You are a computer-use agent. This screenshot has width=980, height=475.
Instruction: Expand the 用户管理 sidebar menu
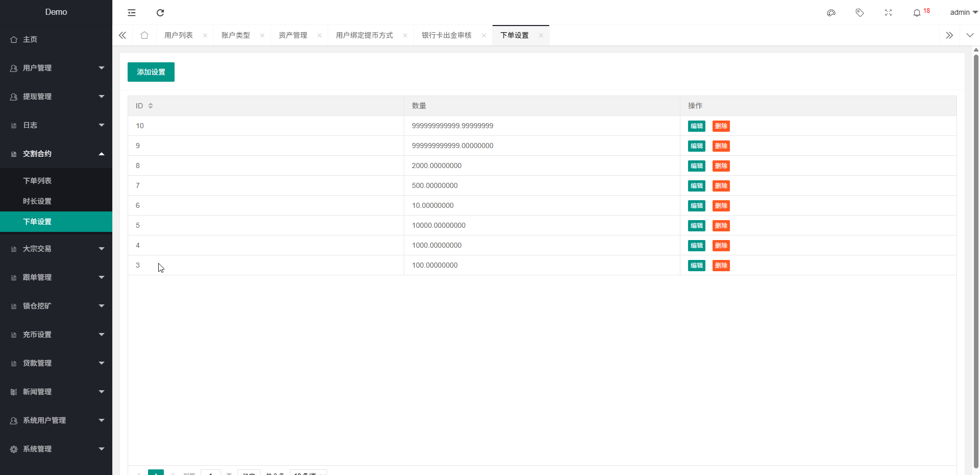click(56, 68)
